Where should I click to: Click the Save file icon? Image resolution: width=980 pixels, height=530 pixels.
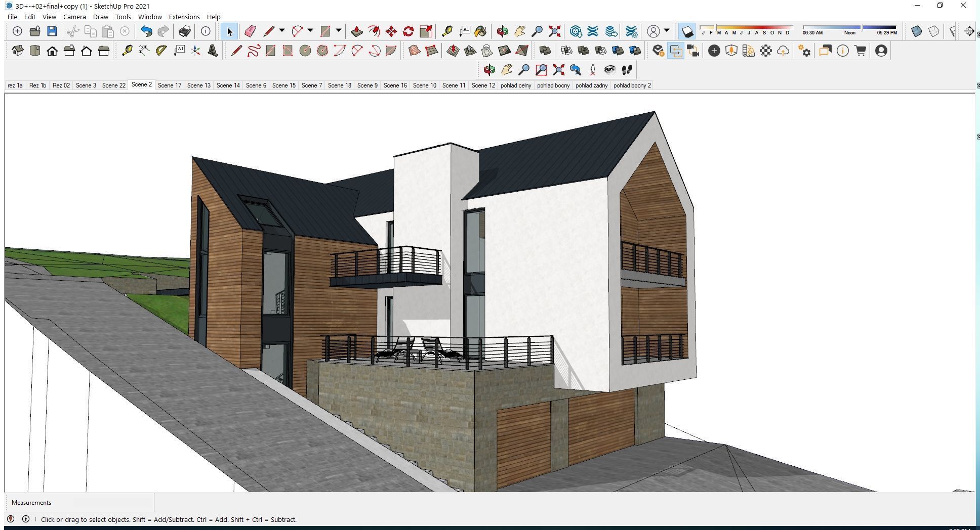click(52, 31)
